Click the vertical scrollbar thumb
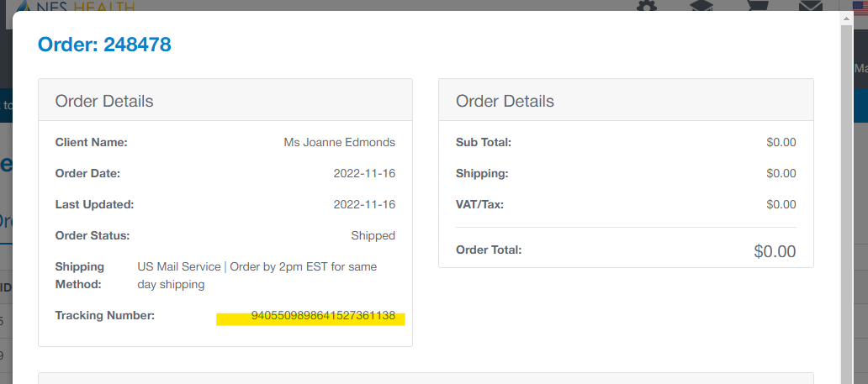The image size is (868, 384). click(846, 205)
